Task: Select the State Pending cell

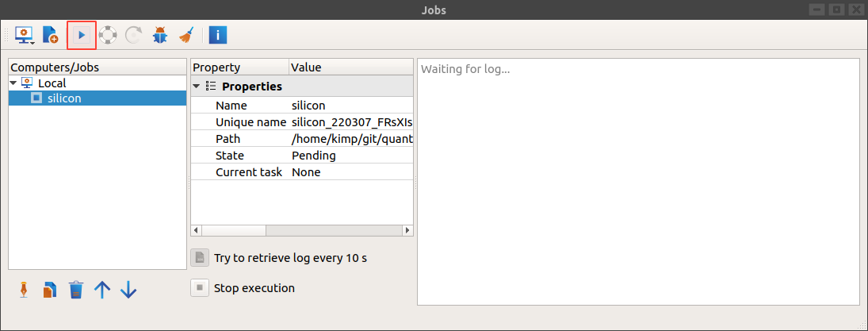Action: 351,156
